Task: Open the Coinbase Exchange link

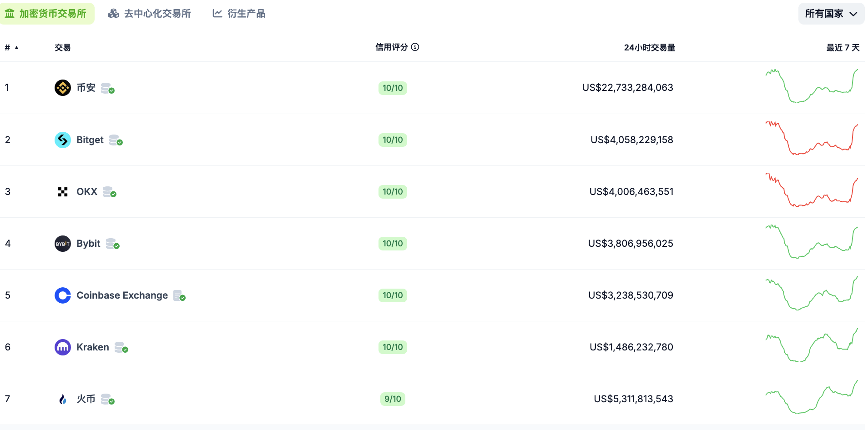Action: 122,295
